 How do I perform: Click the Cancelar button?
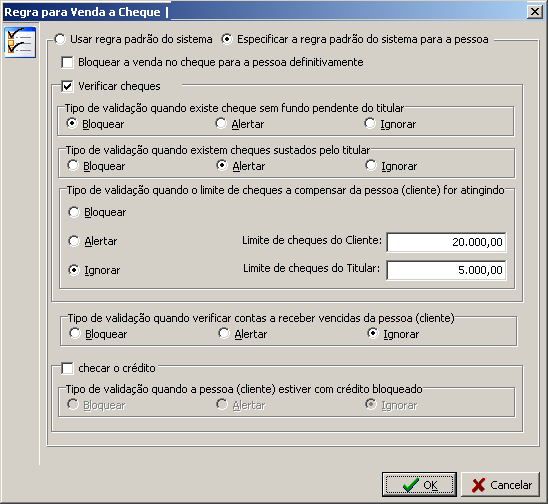click(501, 484)
